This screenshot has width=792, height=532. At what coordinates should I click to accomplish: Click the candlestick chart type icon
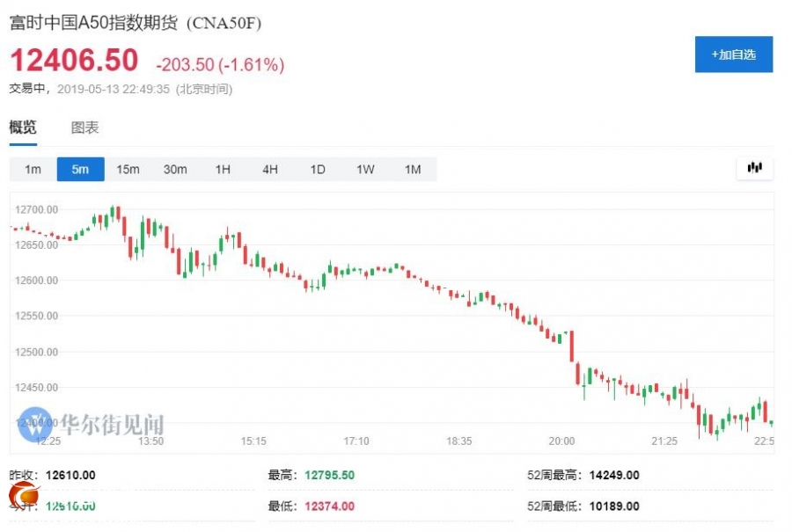[754, 168]
